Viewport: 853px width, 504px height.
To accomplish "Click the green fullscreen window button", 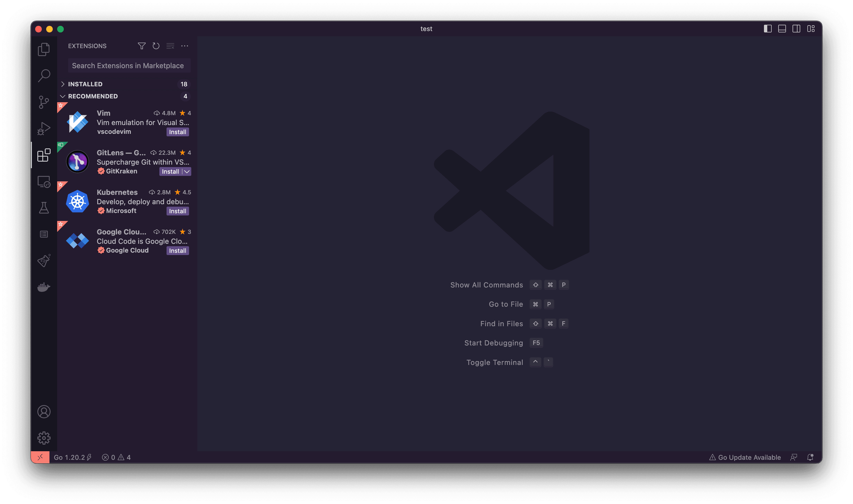I will pos(60,29).
